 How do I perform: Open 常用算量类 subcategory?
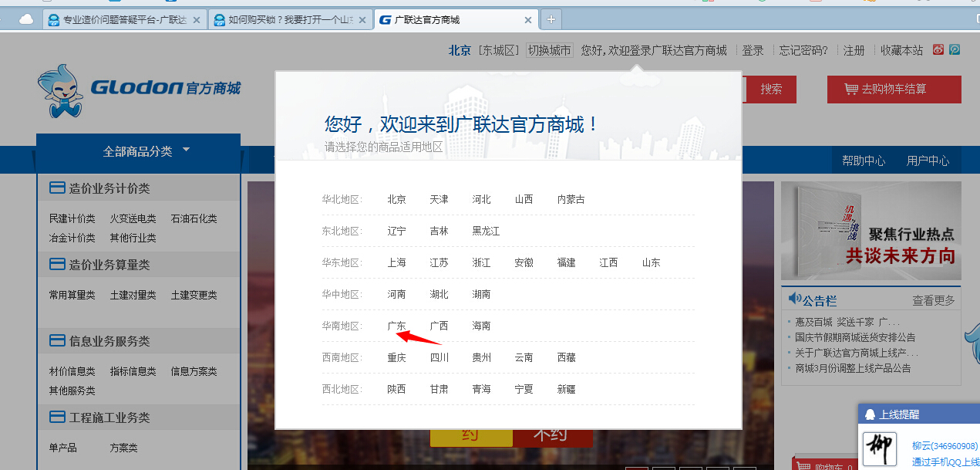[72, 295]
